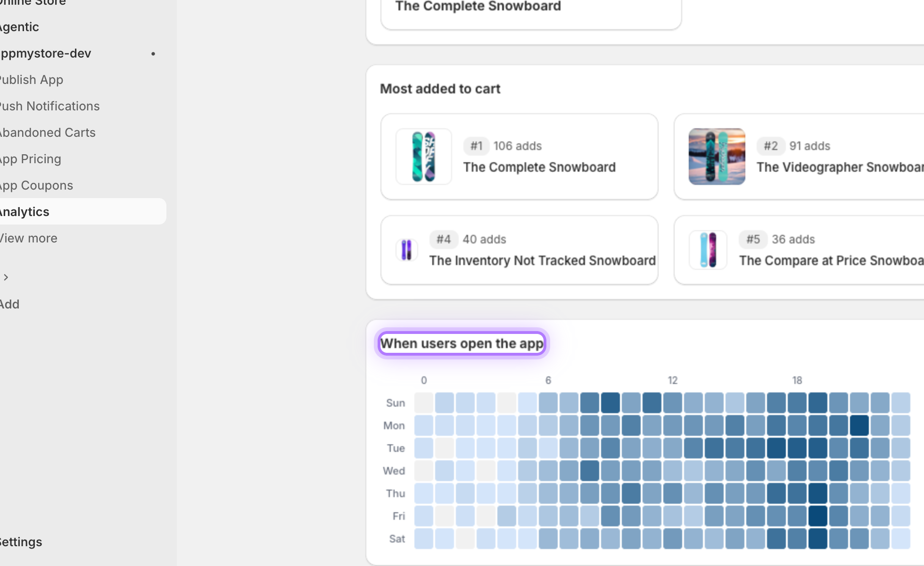Click the hour 12 axis label
This screenshot has height=566, width=924.
(x=673, y=381)
